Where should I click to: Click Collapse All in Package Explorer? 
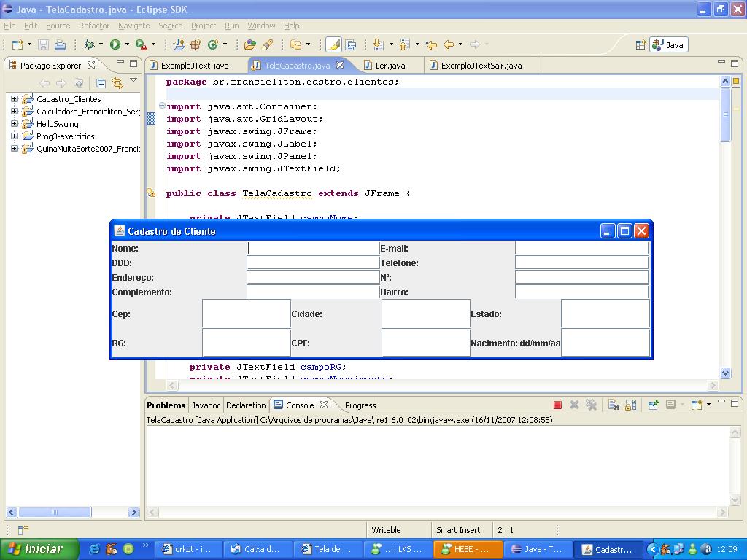(101, 83)
